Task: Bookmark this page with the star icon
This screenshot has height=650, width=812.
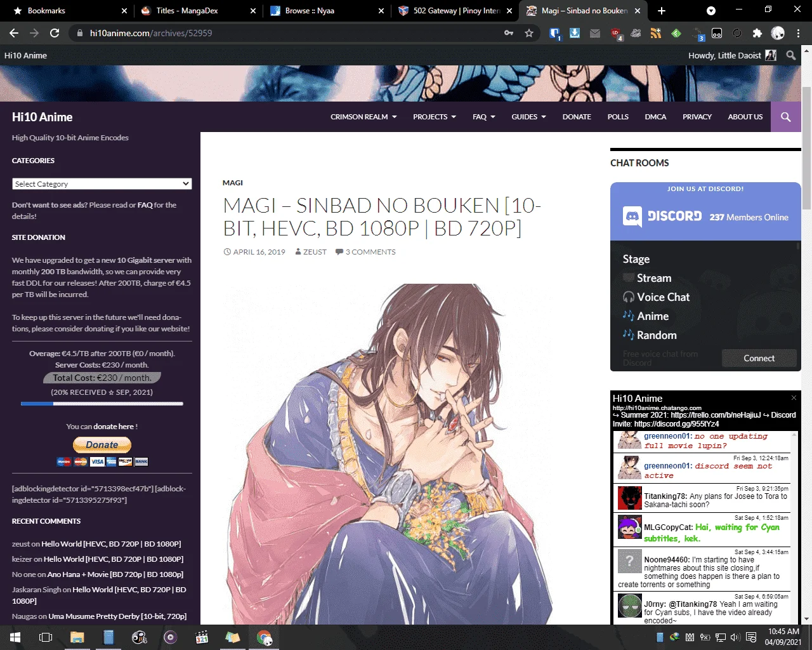Action: click(x=529, y=33)
